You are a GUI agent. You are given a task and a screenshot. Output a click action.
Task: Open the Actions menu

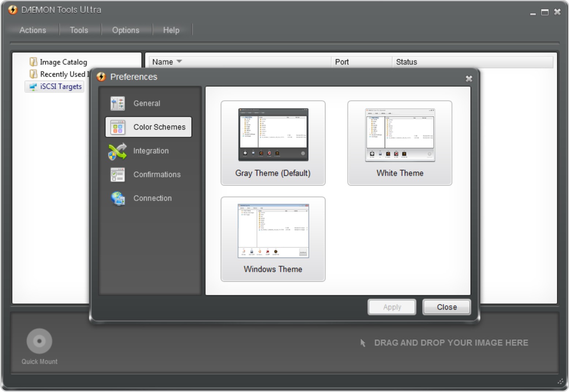(x=33, y=30)
